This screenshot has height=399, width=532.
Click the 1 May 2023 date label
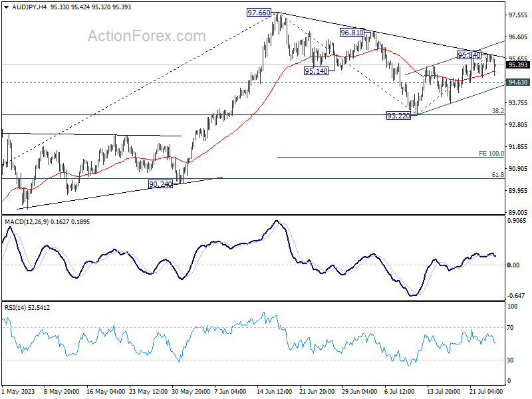tap(19, 392)
